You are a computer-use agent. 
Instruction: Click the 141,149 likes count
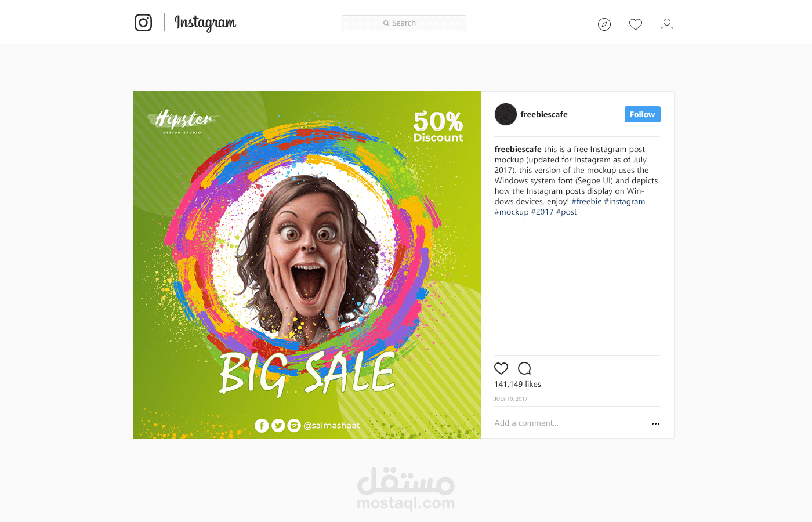[517, 384]
